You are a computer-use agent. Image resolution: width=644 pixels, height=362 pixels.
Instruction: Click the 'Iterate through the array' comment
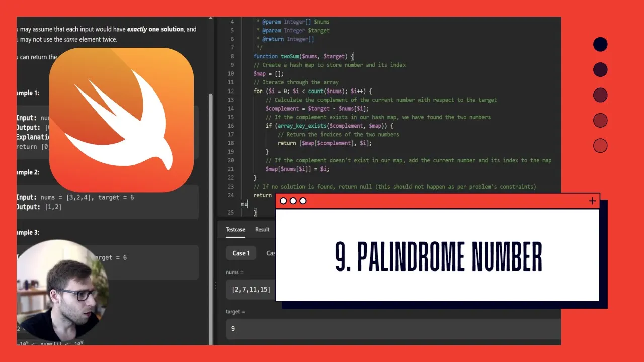pos(296,82)
